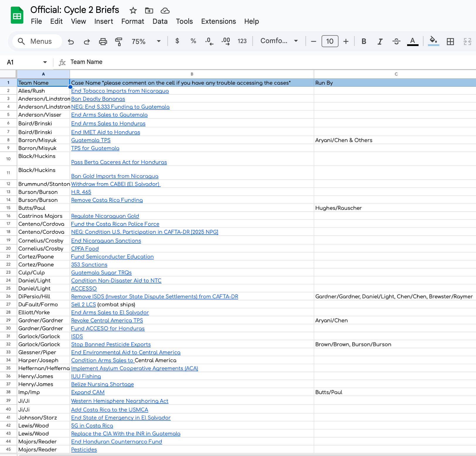This screenshot has height=456, width=476.
Task: Open the move-to-folder icon
Action: coord(149,11)
